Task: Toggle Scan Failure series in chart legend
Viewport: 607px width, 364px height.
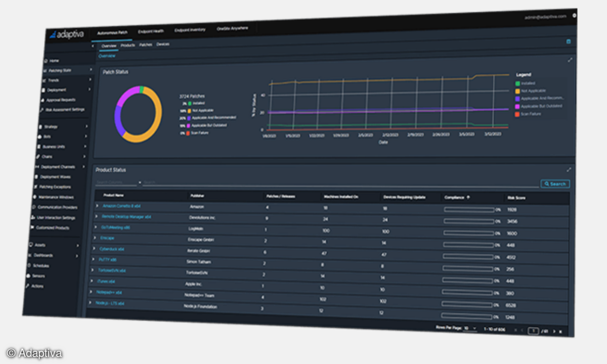Action: (x=528, y=114)
